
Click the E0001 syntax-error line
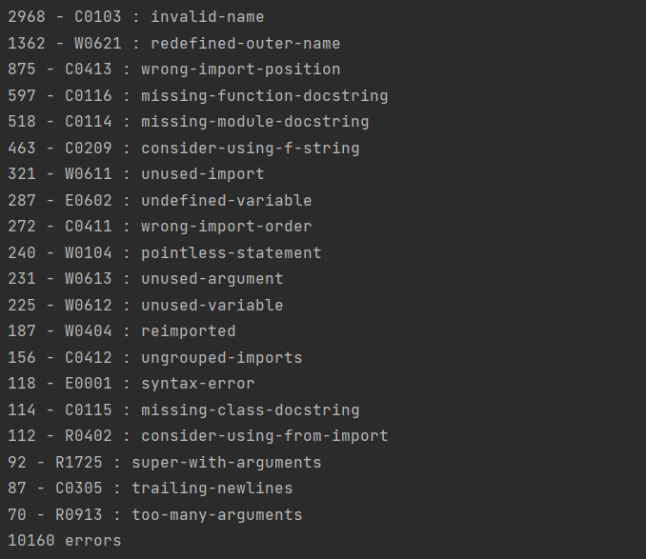coord(131,383)
